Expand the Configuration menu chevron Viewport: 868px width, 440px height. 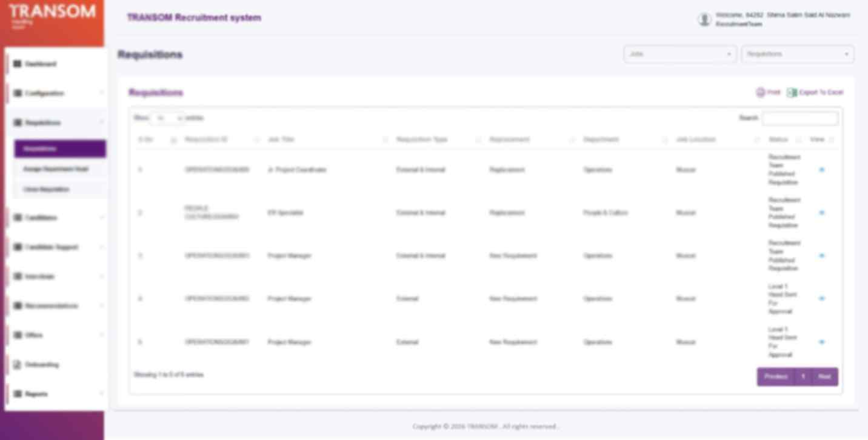(101, 93)
